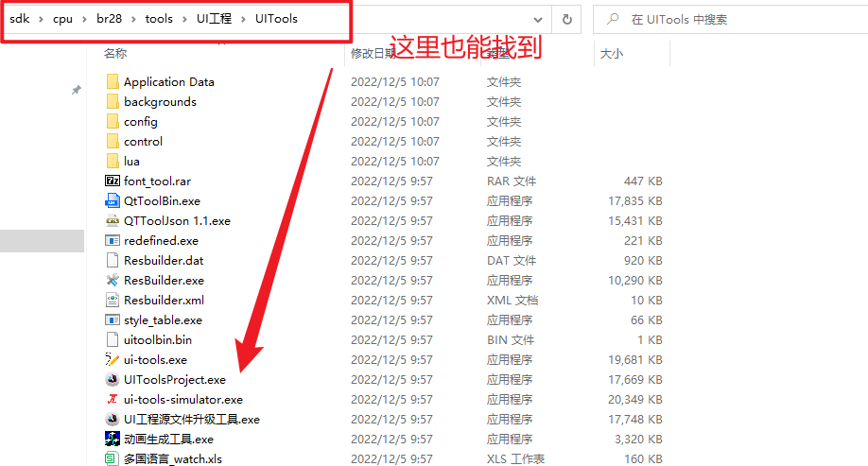Select the redefined.exe icon
The width and height of the screenshot is (868, 466).
pos(113,241)
